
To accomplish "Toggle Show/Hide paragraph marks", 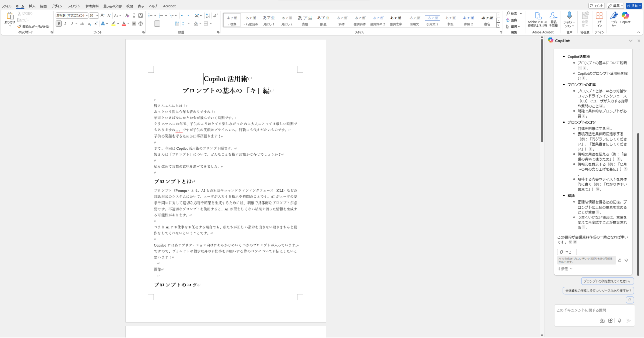I will pyautogui.click(x=215, y=16).
